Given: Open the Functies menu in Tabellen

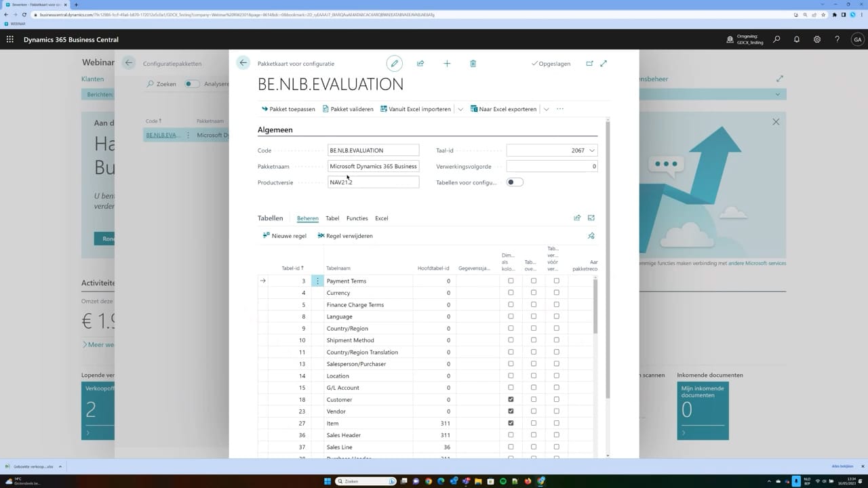Looking at the screenshot, I should click(x=357, y=218).
